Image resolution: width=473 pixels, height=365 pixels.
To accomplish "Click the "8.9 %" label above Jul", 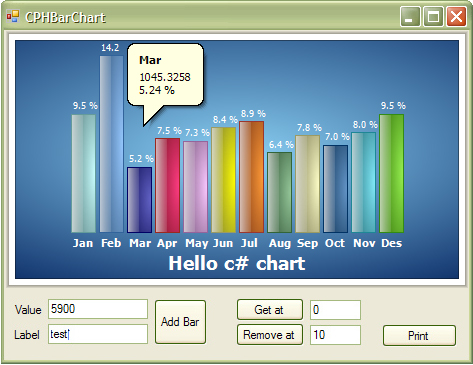I will pyautogui.click(x=253, y=114).
